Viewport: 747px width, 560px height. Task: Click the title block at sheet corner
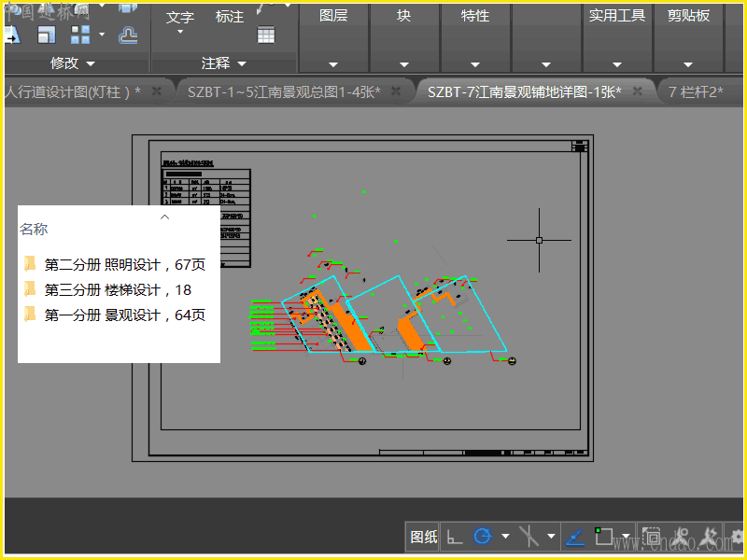(484, 453)
